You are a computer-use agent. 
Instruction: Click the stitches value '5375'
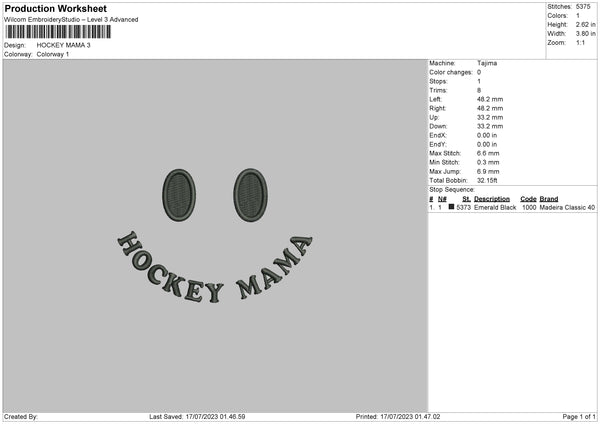583,7
